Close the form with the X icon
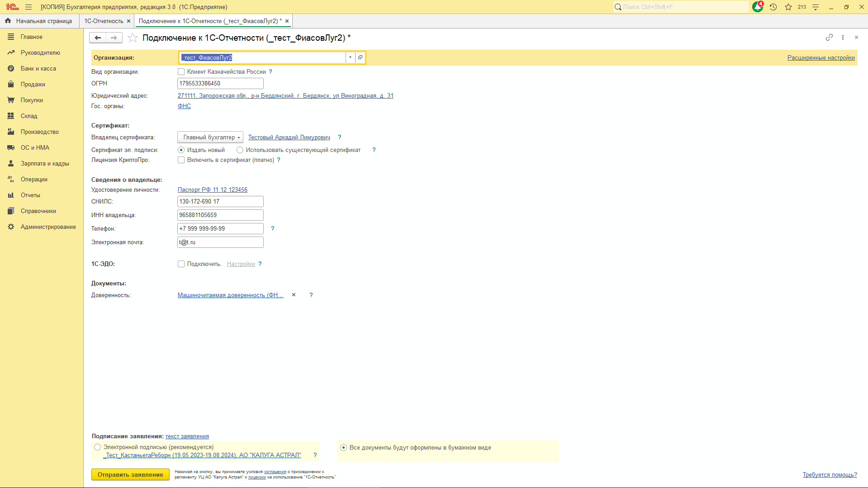The image size is (868, 488). (856, 38)
